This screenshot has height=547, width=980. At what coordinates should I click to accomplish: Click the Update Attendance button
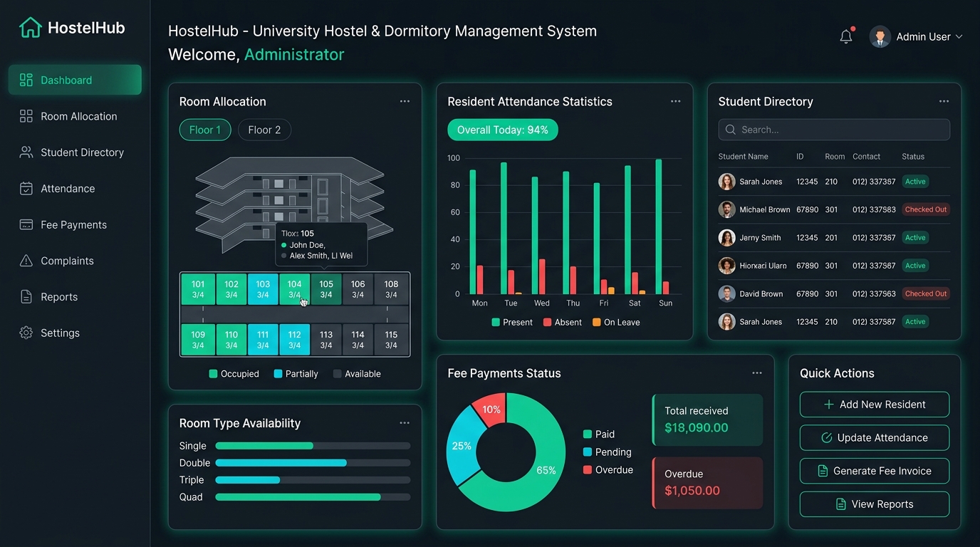pyautogui.click(x=875, y=438)
